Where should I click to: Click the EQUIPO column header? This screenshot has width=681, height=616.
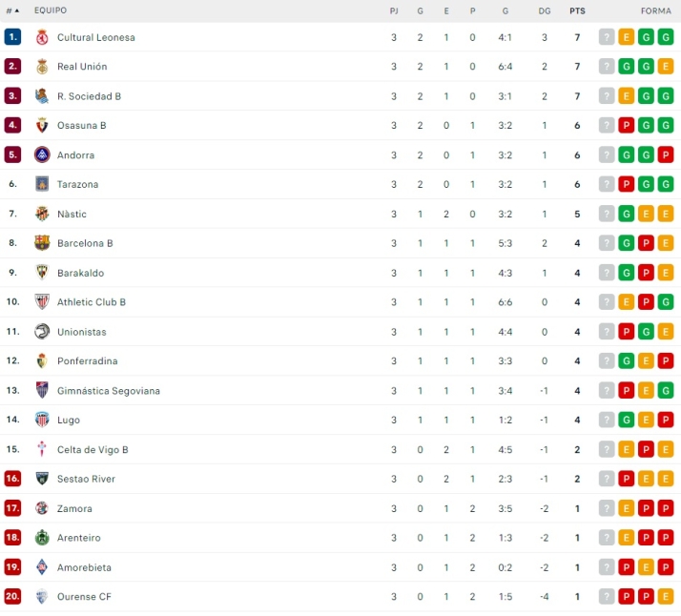[x=51, y=10]
